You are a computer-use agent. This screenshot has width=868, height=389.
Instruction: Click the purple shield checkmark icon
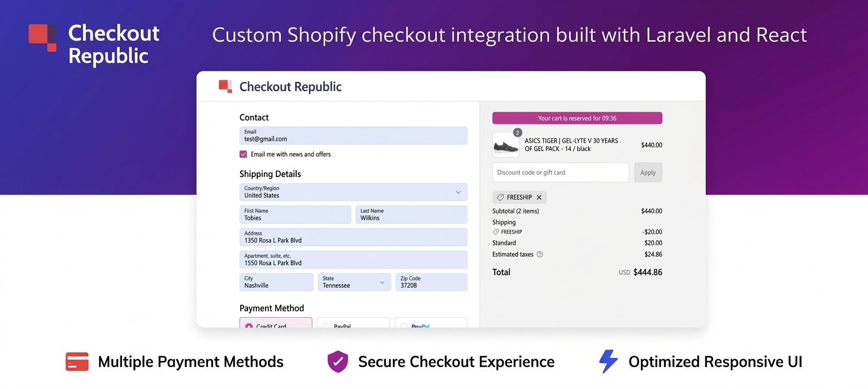click(x=338, y=362)
